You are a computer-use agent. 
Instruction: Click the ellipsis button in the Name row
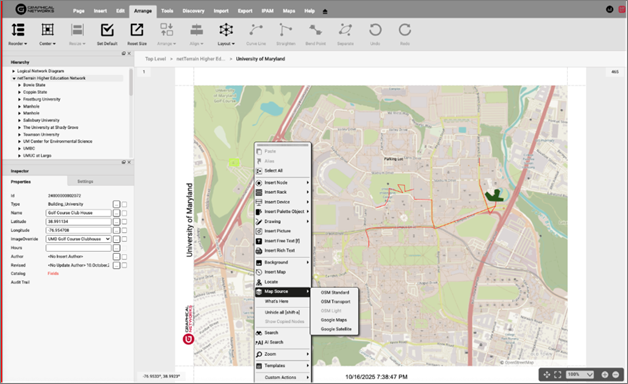[x=116, y=213]
